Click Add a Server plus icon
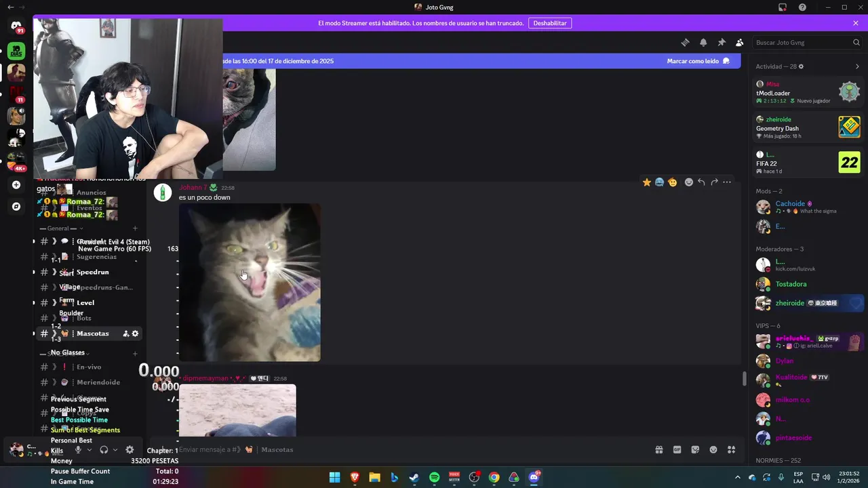 [x=16, y=185]
